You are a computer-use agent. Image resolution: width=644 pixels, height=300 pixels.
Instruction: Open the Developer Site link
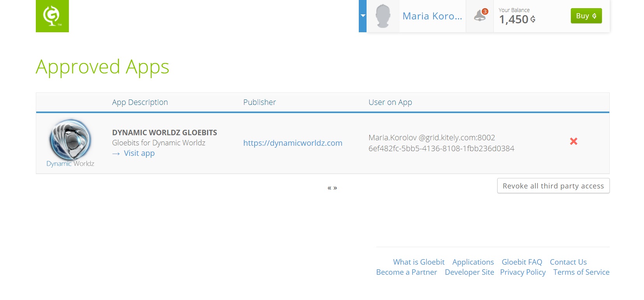tap(469, 272)
